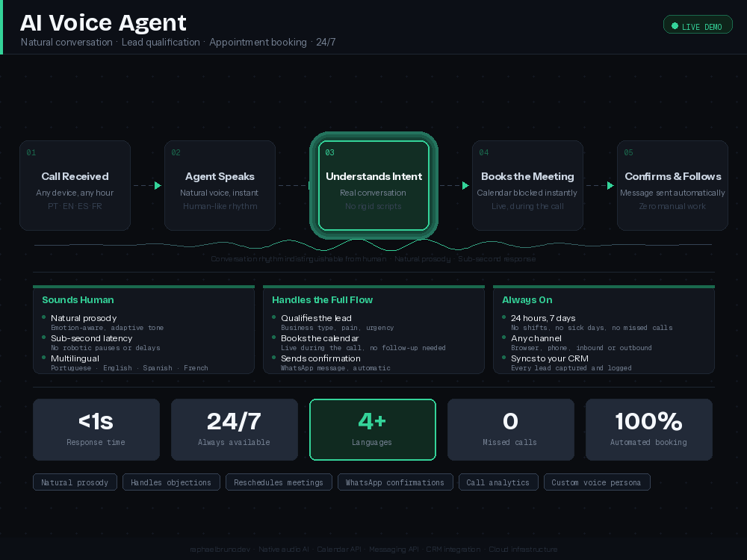Click the 'Live during the call, no follow-up needed' subtext
Screen dimensions: 747x560
click(x=363, y=348)
